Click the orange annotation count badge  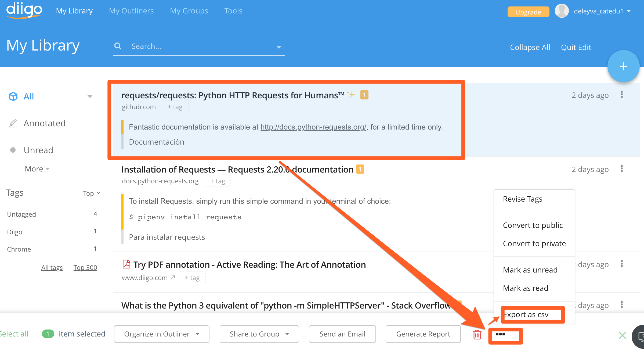(x=364, y=95)
